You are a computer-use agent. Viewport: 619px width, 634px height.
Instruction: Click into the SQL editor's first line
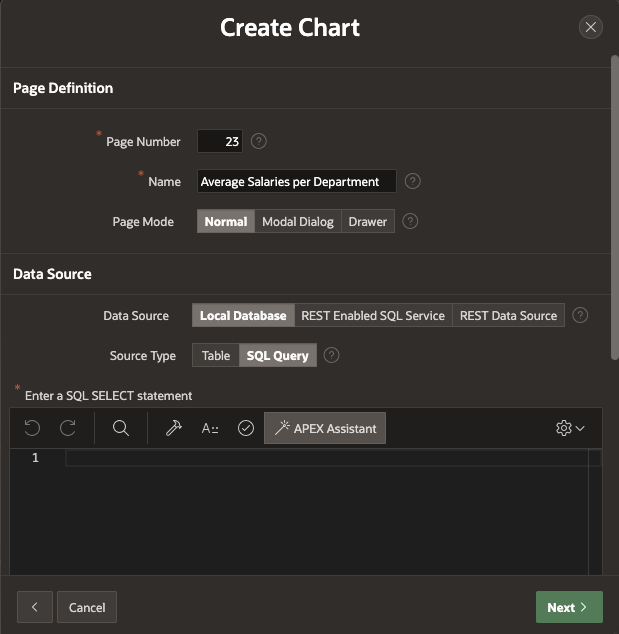(x=330, y=458)
